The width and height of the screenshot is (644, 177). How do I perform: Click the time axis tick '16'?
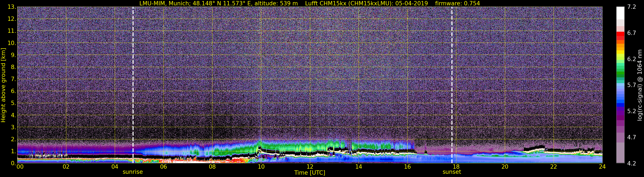(x=407, y=167)
